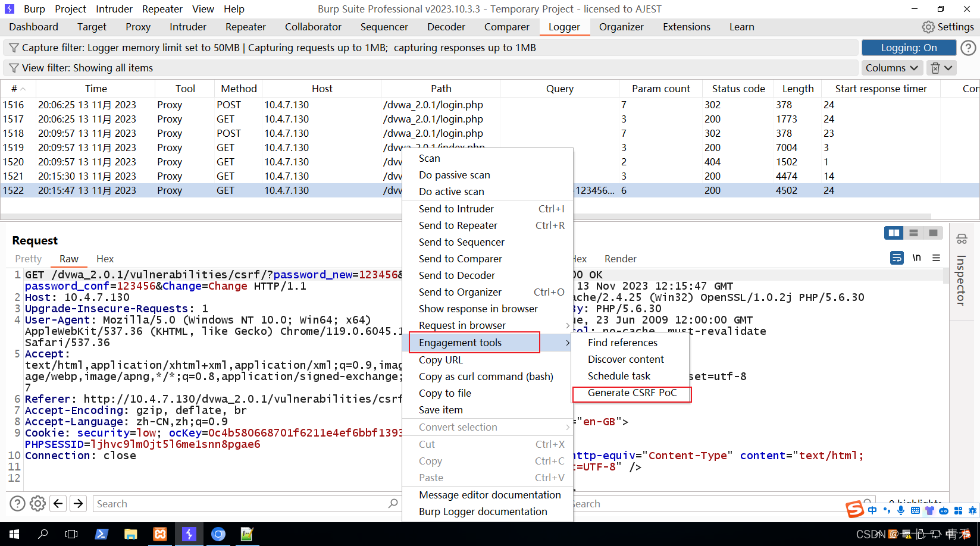Choose Generate CSRF PoC
Screen dimensions: 980x546
click(x=632, y=393)
